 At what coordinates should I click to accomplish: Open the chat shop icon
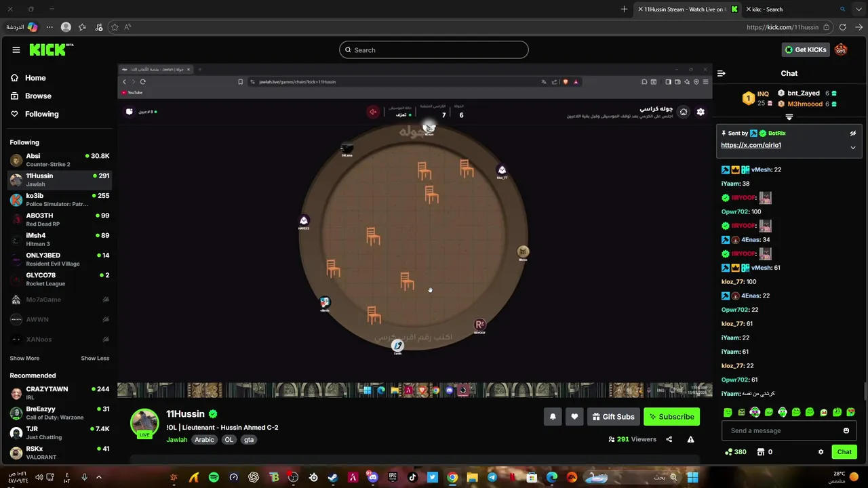pyautogui.click(x=761, y=452)
